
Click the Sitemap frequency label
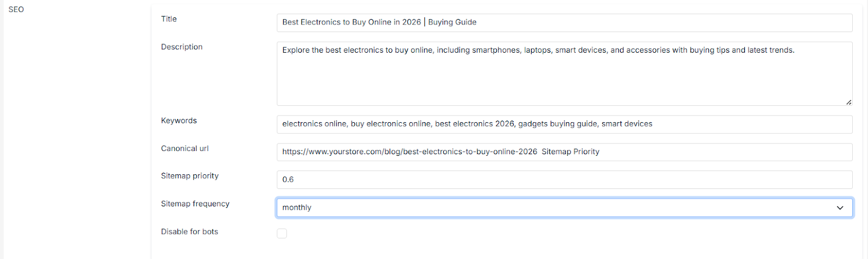pyautogui.click(x=195, y=204)
